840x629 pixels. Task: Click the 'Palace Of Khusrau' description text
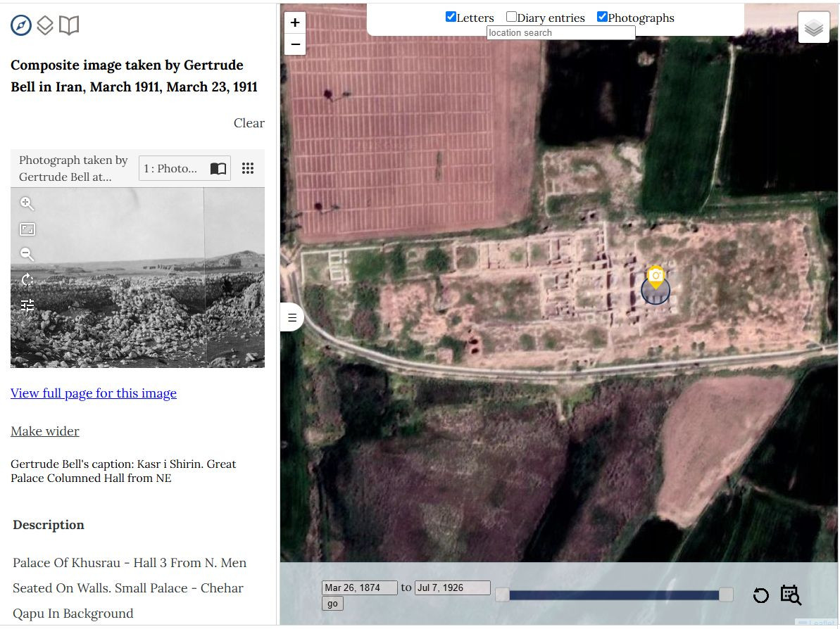pyautogui.click(x=129, y=588)
